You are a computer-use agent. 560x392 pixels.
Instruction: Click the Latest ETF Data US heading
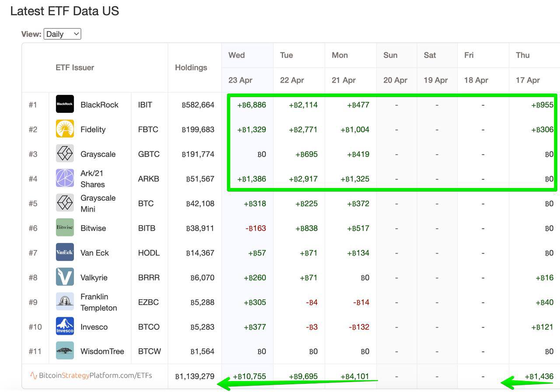click(x=65, y=11)
